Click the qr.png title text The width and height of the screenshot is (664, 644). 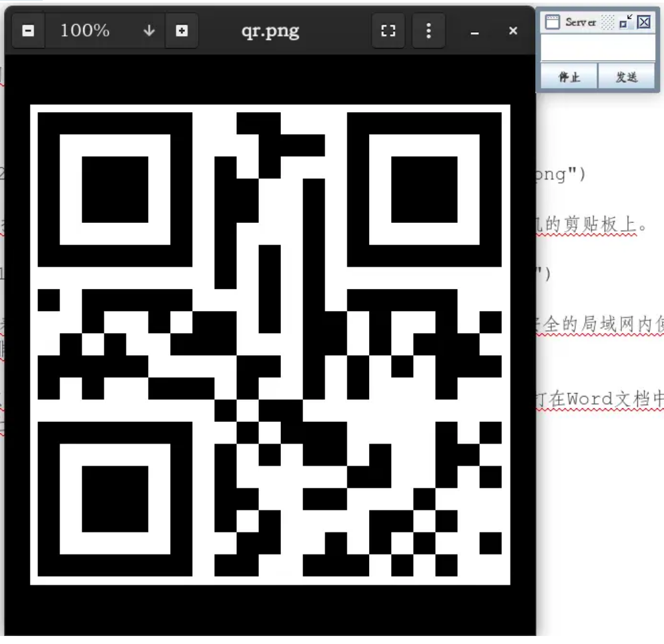270,31
